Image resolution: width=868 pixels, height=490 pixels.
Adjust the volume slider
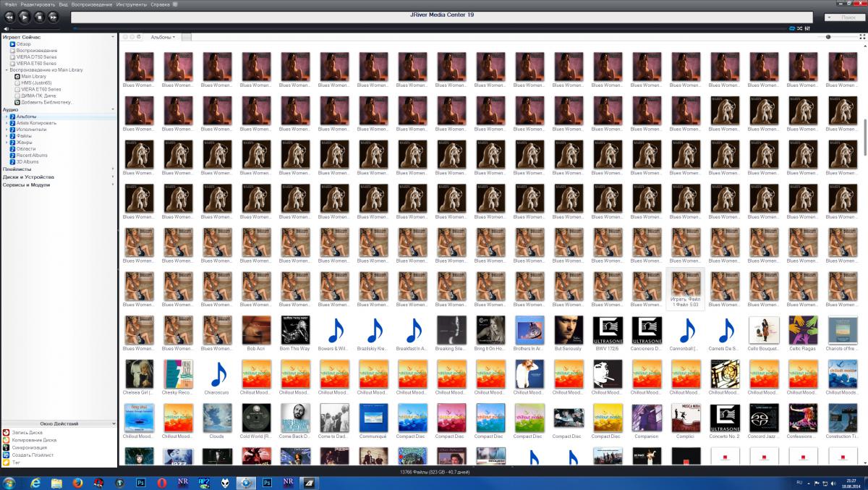tap(36, 29)
